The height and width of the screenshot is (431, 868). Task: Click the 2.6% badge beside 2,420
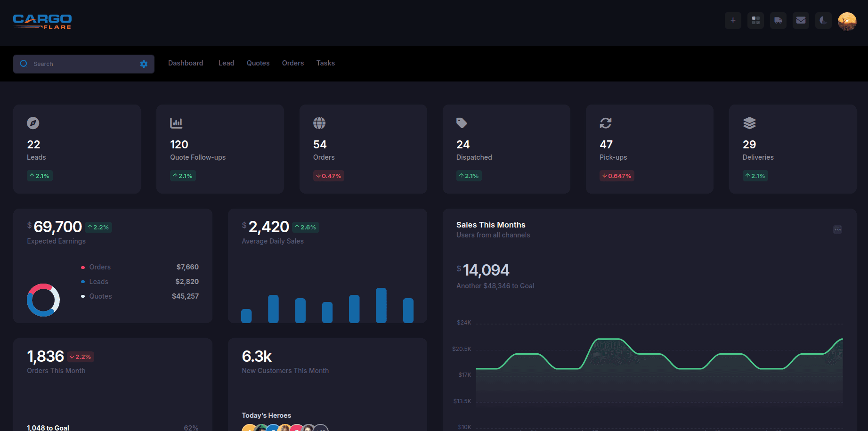(306, 227)
